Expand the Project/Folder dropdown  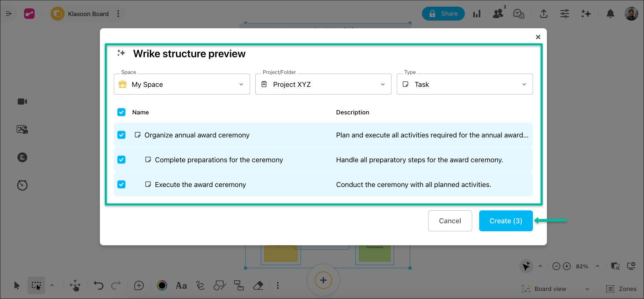323,84
